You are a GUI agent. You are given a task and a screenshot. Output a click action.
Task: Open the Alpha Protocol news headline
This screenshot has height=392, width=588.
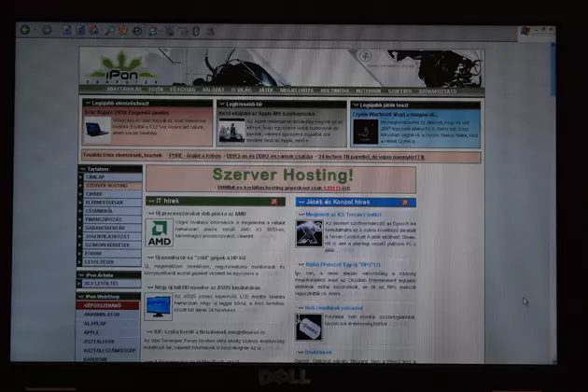click(x=343, y=265)
